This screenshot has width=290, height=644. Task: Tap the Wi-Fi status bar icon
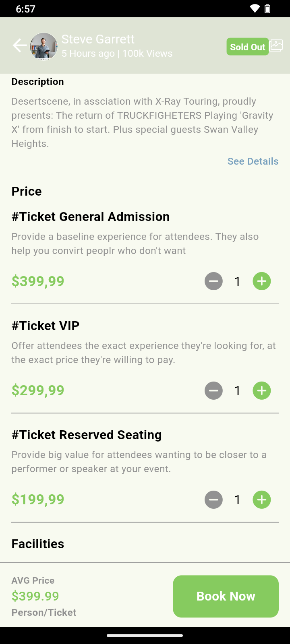coord(255,8)
